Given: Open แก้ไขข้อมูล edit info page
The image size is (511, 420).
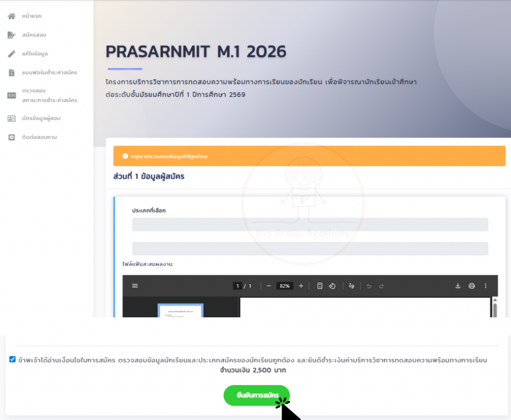Looking at the screenshot, I should [x=35, y=53].
